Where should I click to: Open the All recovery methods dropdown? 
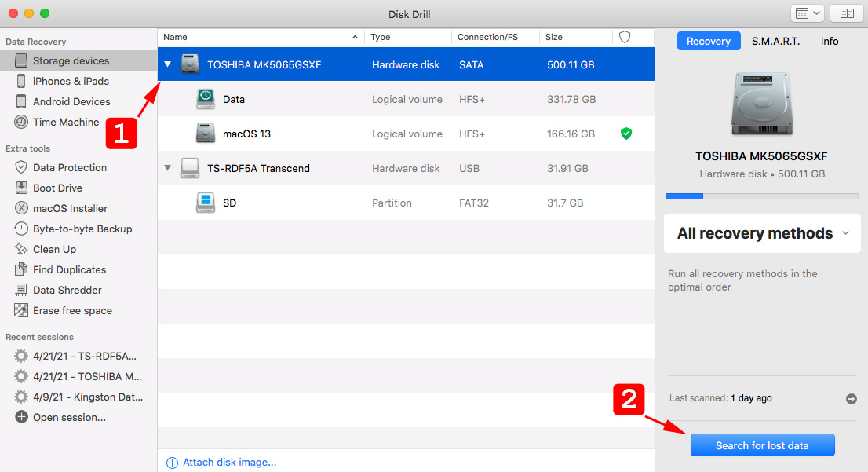pos(762,233)
